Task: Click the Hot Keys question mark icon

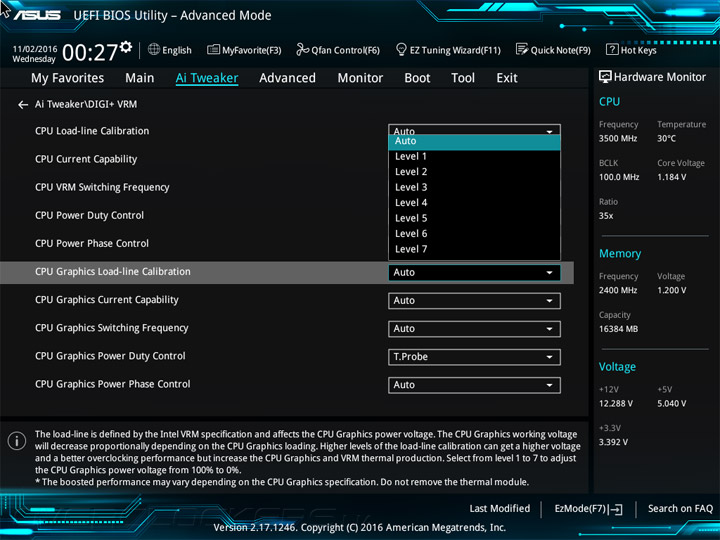Action: (612, 49)
